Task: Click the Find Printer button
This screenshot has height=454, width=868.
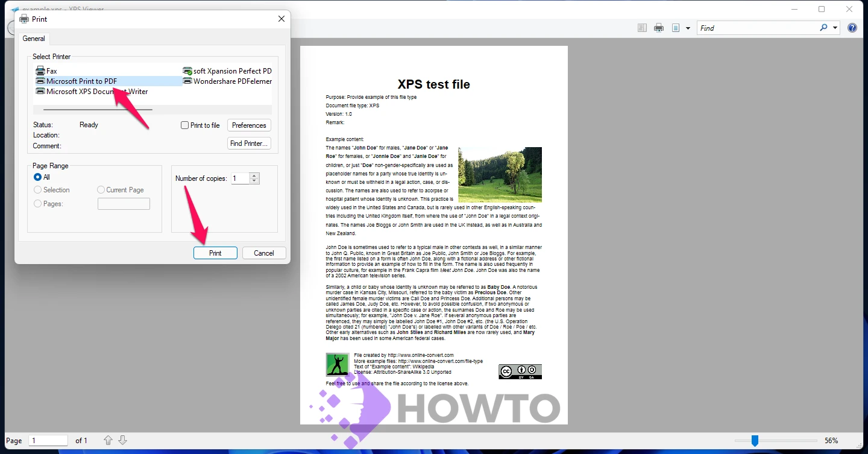Action: 249,143
